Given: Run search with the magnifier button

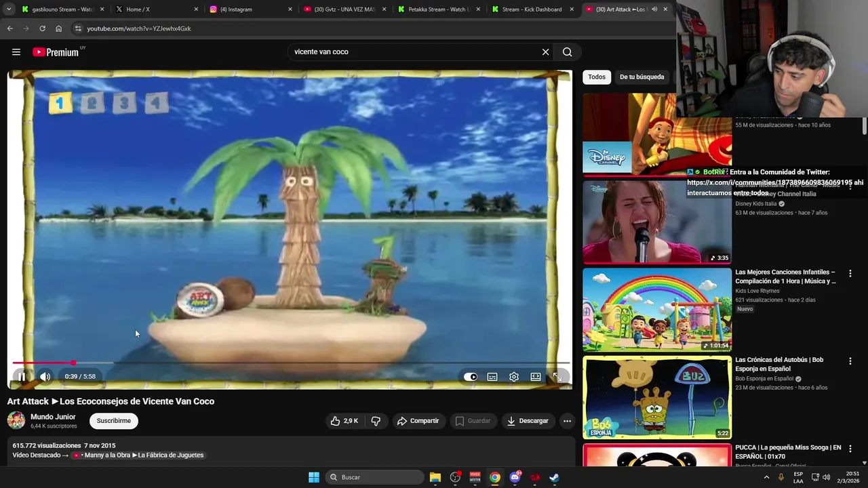Looking at the screenshot, I should (x=567, y=52).
